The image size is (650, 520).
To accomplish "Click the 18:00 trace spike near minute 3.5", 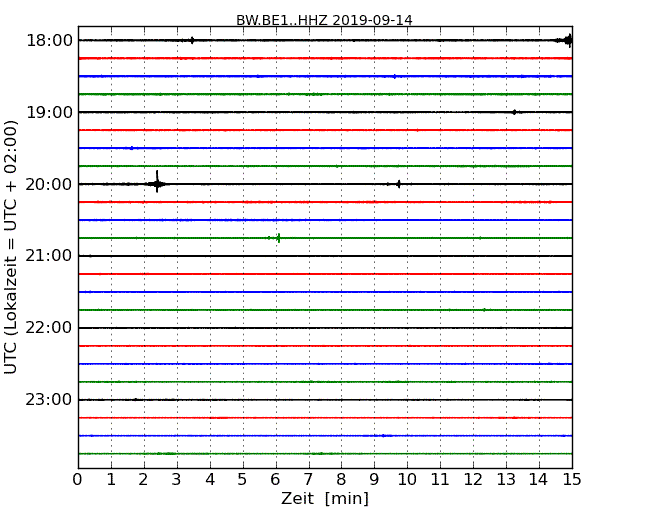I will [x=192, y=40].
